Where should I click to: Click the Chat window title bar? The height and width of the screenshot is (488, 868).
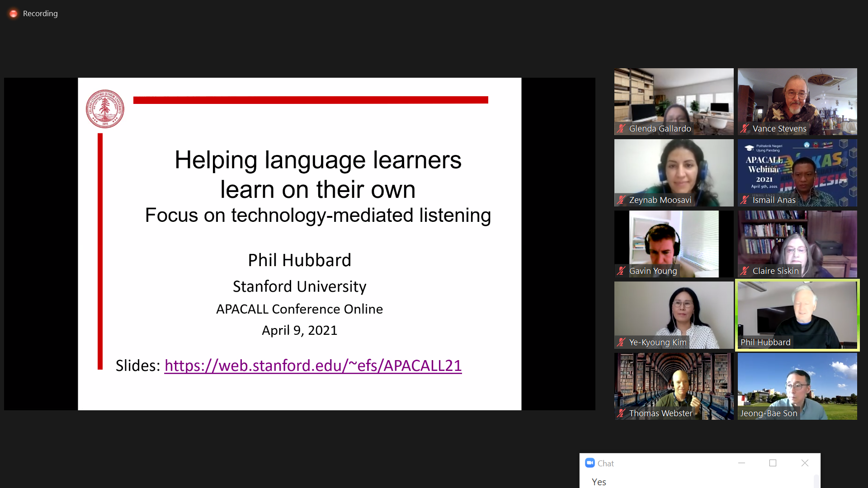point(669,463)
